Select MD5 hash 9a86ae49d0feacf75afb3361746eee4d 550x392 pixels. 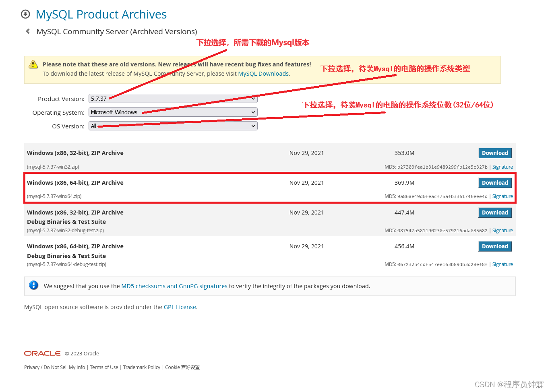[442, 196]
